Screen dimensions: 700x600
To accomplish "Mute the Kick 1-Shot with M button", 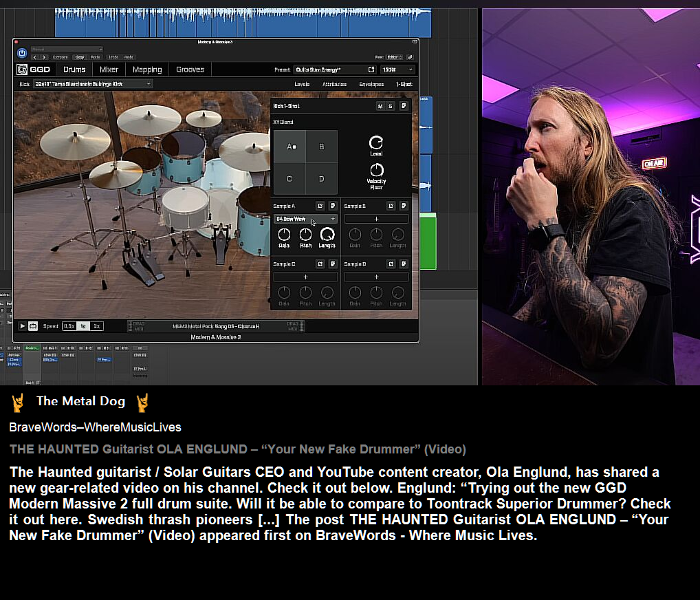I will [380, 106].
